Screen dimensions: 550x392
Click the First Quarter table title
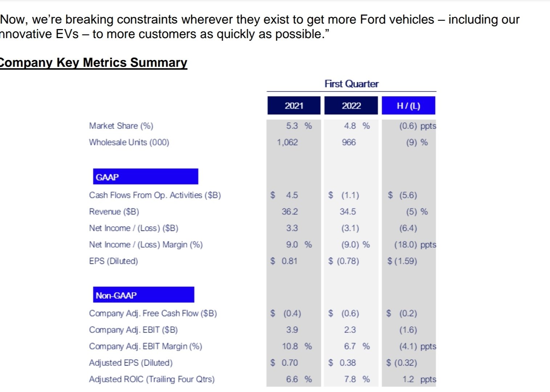[x=351, y=84]
